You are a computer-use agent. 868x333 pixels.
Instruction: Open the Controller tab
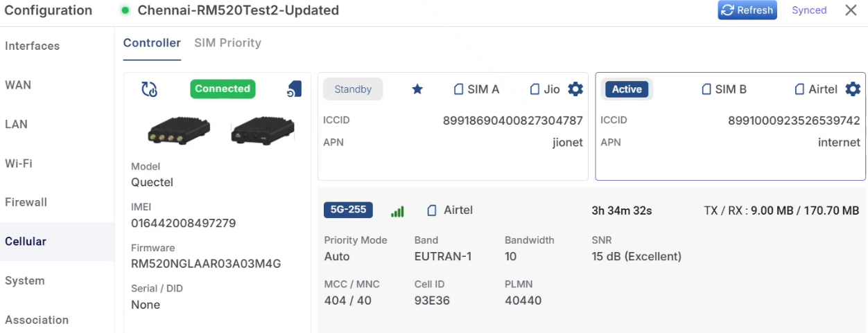point(152,43)
